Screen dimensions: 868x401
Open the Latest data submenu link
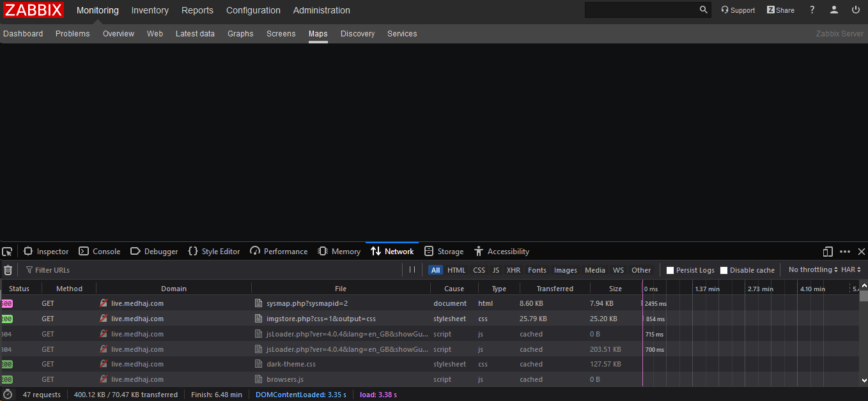tap(195, 34)
